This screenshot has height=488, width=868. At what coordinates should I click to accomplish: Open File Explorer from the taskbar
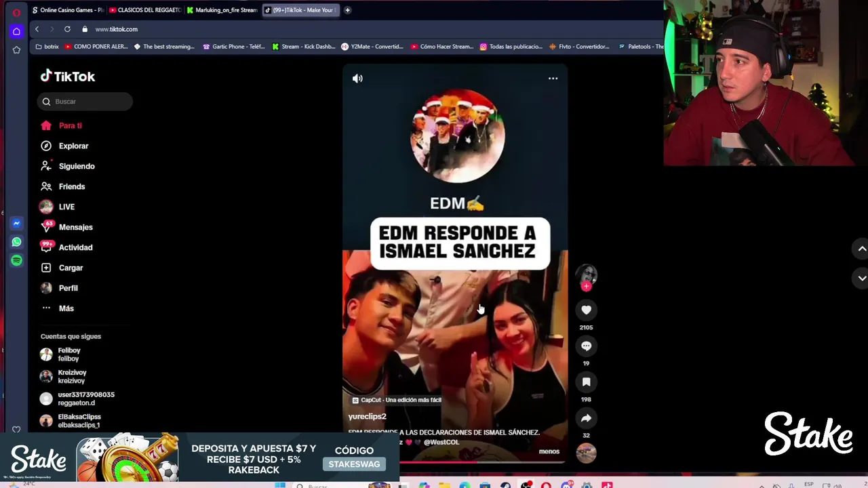point(444,485)
